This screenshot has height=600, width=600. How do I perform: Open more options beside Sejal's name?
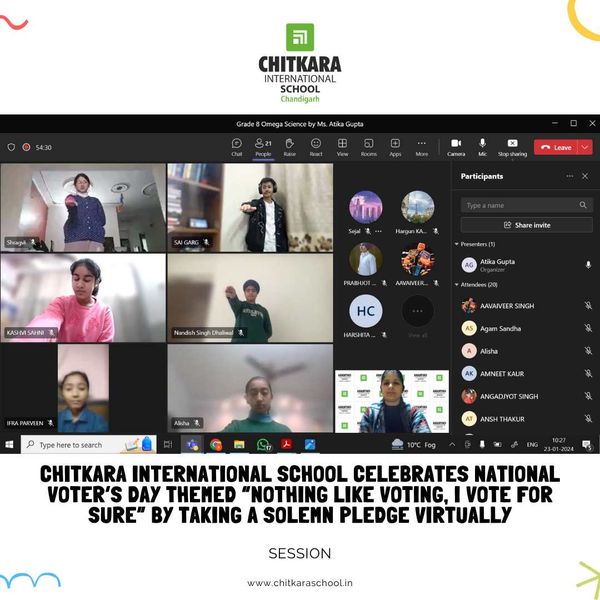(378, 232)
